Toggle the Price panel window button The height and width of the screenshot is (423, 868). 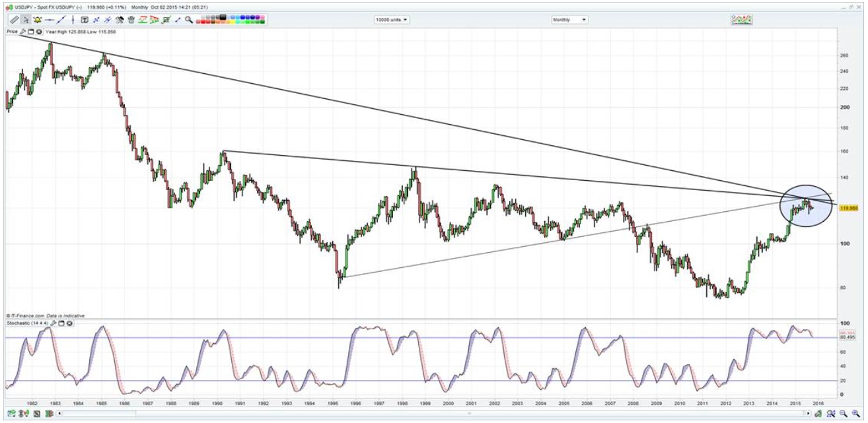click(x=31, y=31)
